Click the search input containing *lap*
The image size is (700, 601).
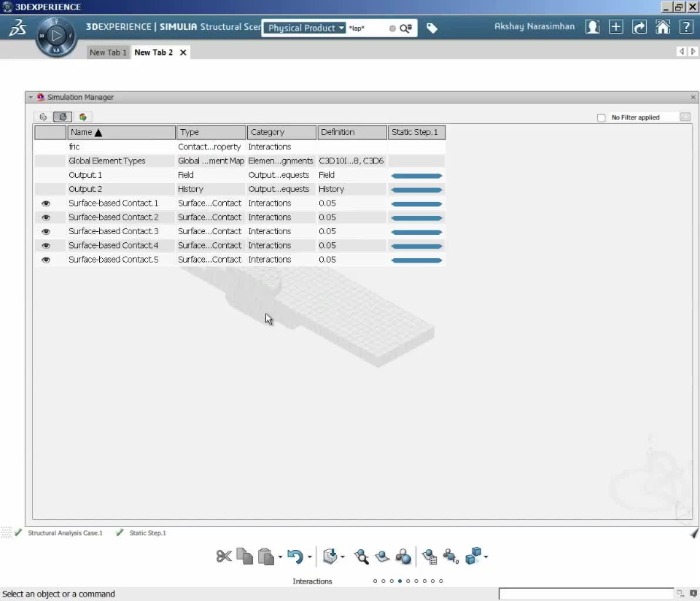coord(367,28)
